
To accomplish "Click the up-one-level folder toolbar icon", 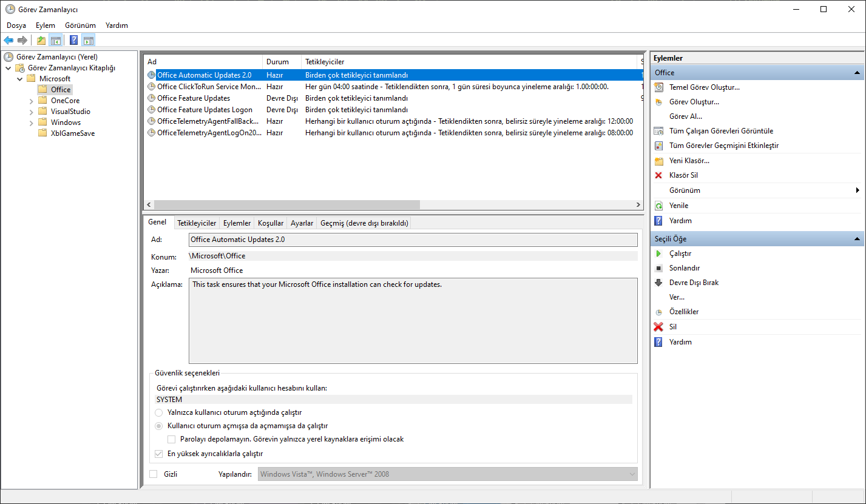I will [x=41, y=41].
